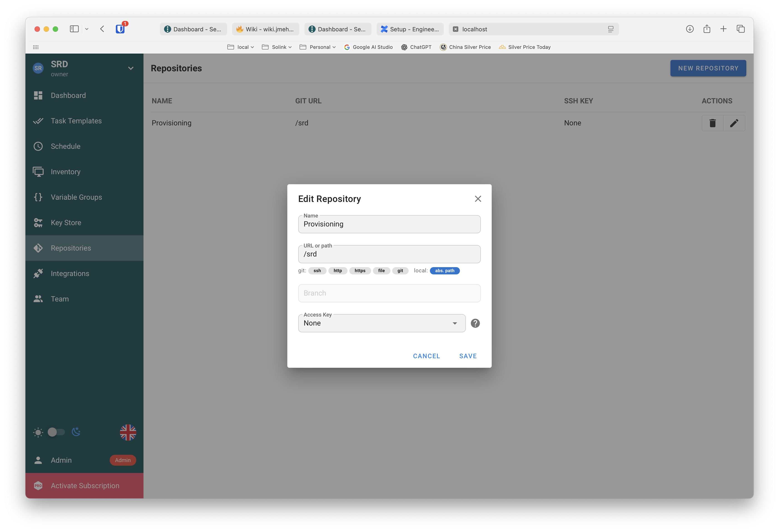Click the Safari share icon

point(707,29)
